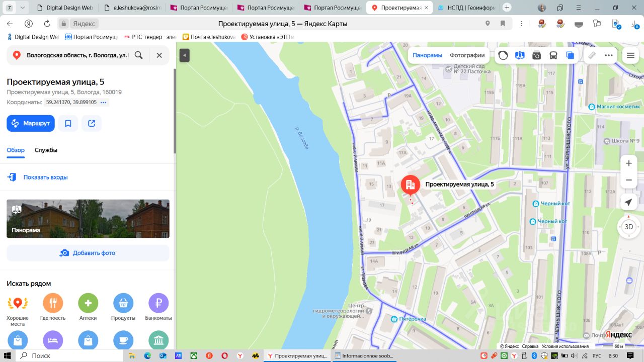Click the red building map pin

pyautogui.click(x=410, y=185)
